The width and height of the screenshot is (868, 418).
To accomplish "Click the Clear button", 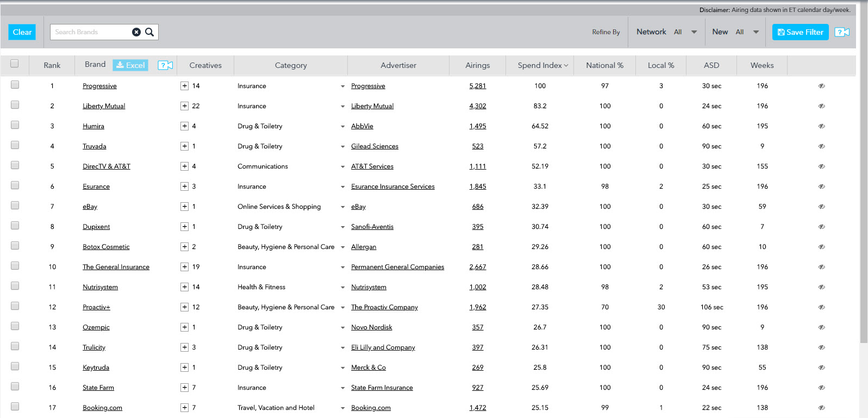I will (x=22, y=32).
